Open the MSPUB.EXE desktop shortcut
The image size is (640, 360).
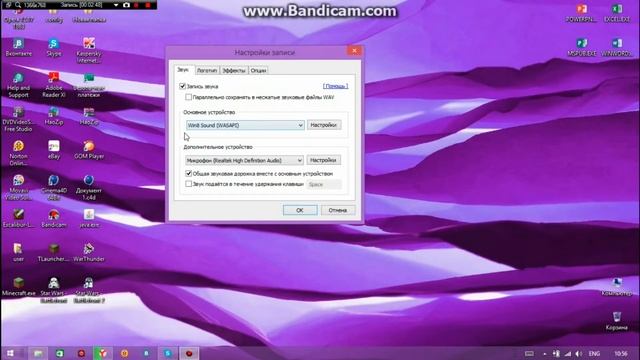click(582, 47)
